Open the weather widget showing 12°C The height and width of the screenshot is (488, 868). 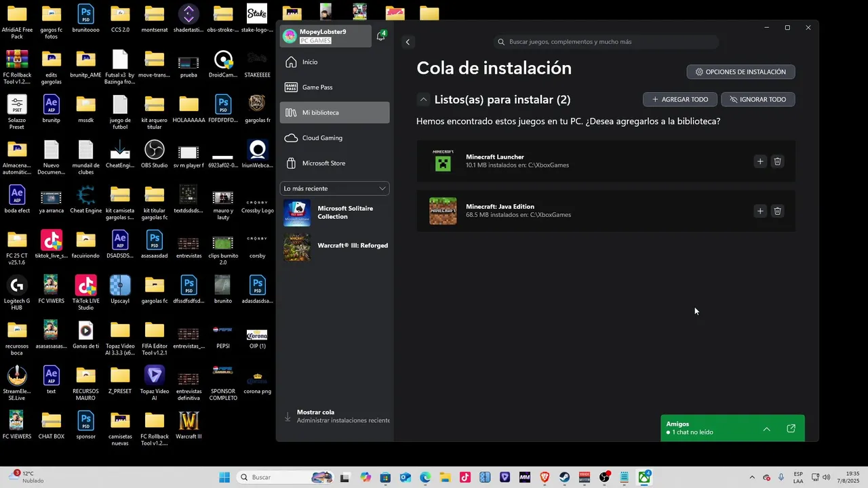tap(27, 477)
